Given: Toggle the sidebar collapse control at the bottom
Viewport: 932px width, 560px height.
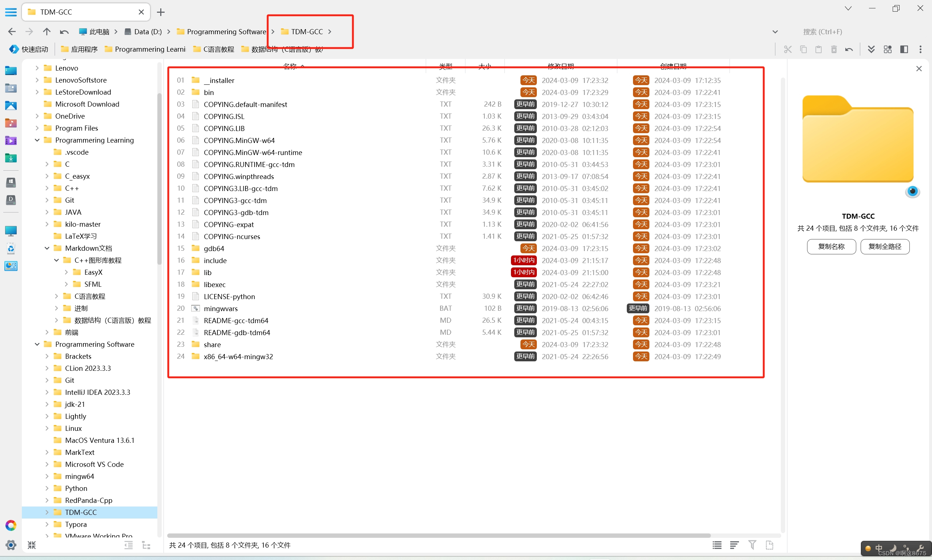Looking at the screenshot, I should click(32, 545).
